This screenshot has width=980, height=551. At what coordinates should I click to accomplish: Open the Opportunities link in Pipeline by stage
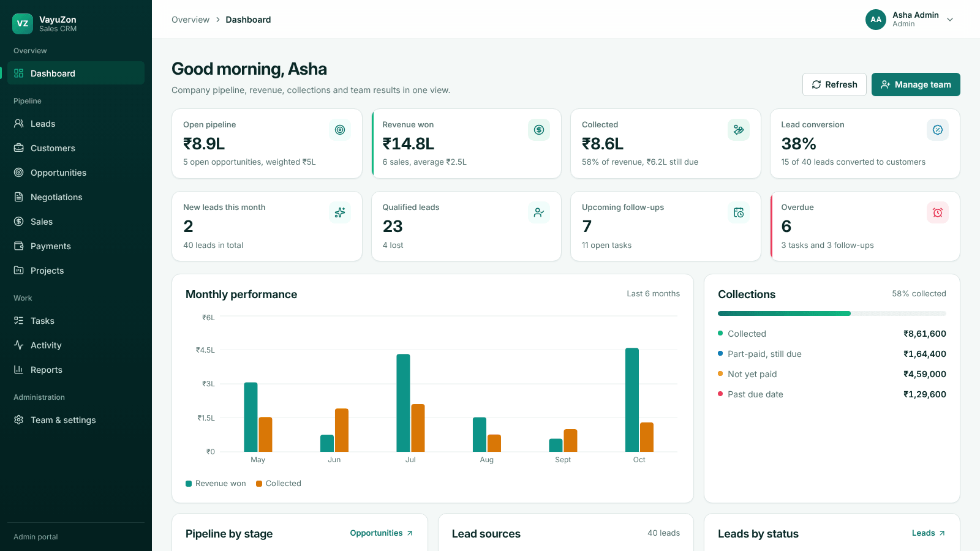[x=382, y=533]
